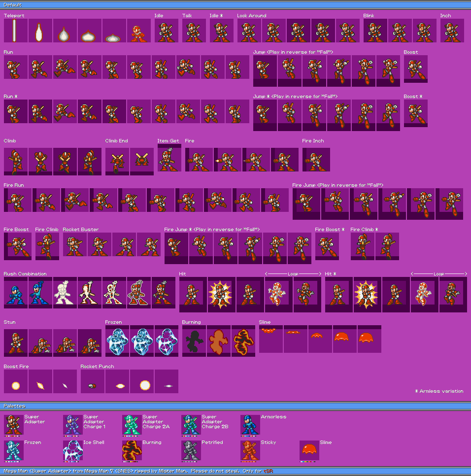The width and height of the screenshot is (471, 476).
Task: Click the Super Adapter palette sprite
Action: [x=14, y=425]
